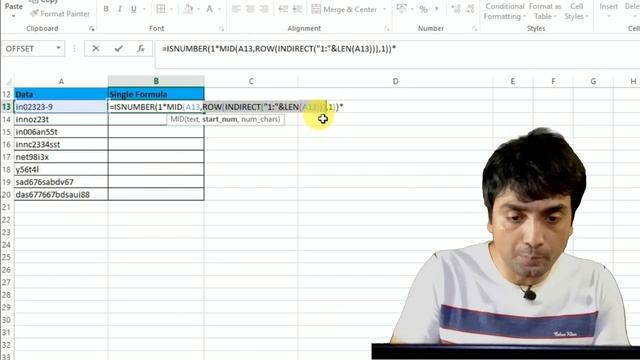640x360 pixels.
Task: Click cell containing das677667bdsaui88
Action: coord(61,195)
